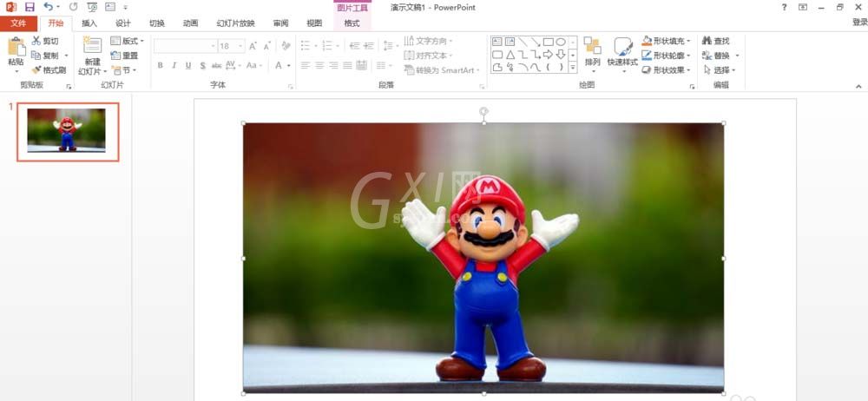The height and width of the screenshot is (401, 868).
Task: Reset slide with 重置
Action: pos(124,56)
